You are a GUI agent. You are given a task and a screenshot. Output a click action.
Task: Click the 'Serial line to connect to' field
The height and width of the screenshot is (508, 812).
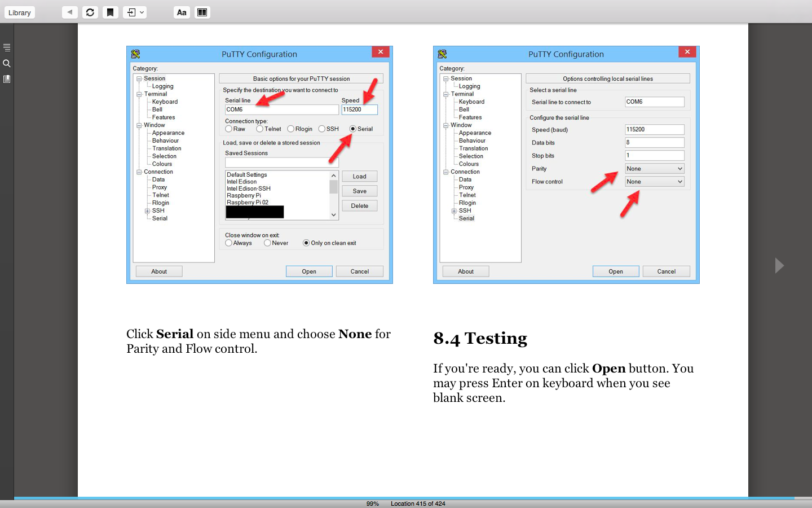point(655,102)
